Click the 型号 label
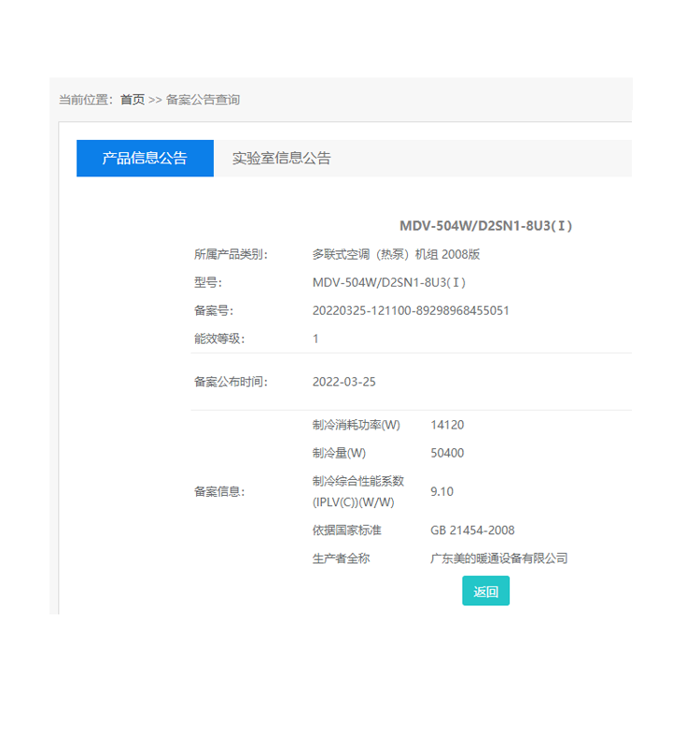 click(208, 283)
